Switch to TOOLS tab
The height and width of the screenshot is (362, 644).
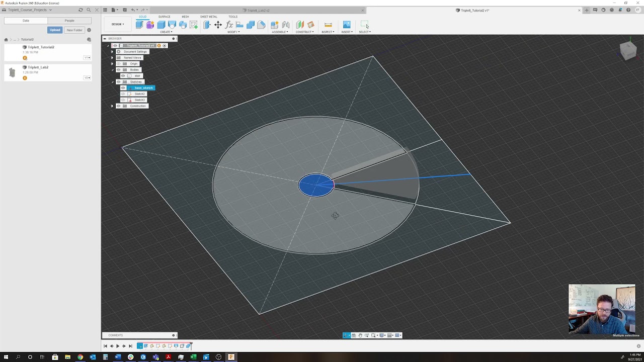coord(233,17)
